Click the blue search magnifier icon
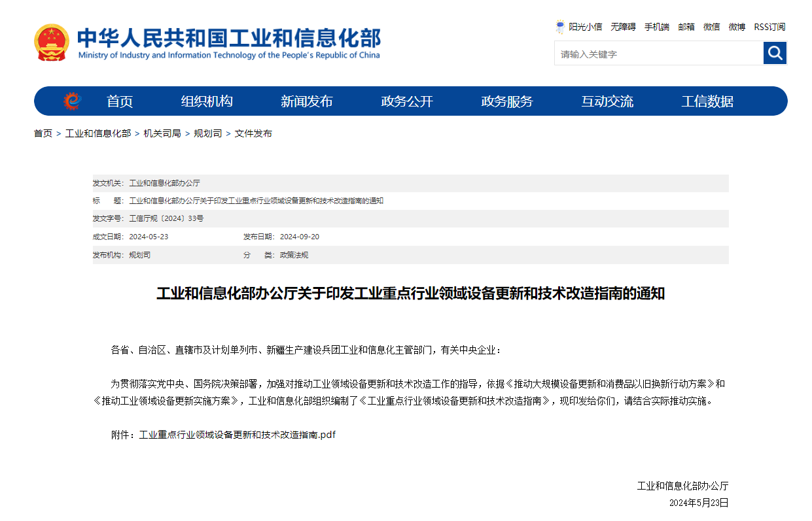812x521 pixels. (x=775, y=53)
